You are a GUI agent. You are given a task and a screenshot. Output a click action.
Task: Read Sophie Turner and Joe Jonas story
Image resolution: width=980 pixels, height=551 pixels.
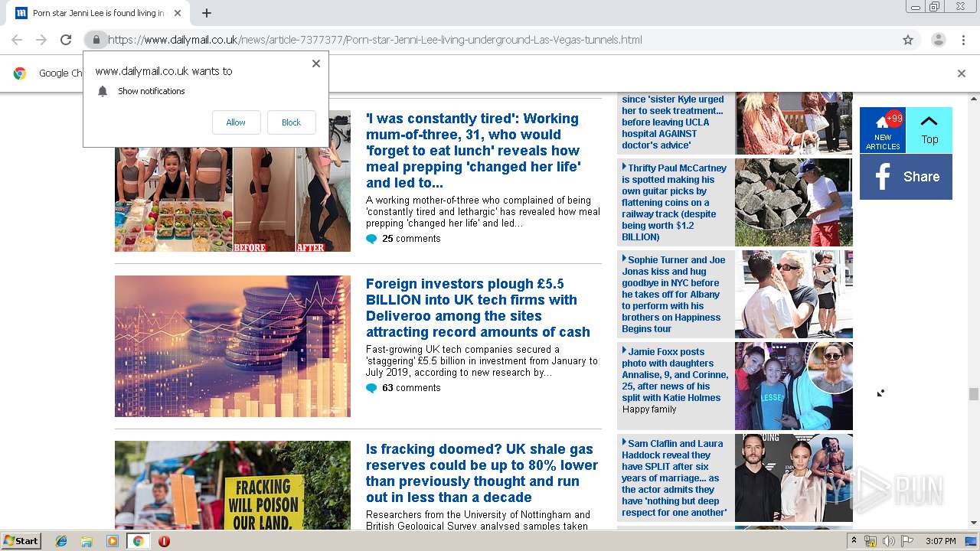coord(674,294)
